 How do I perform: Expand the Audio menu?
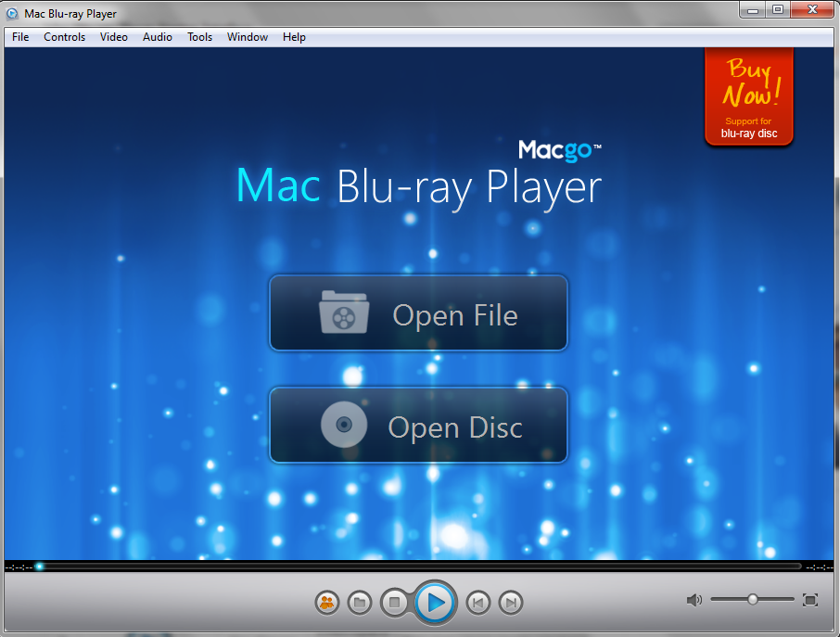[158, 37]
